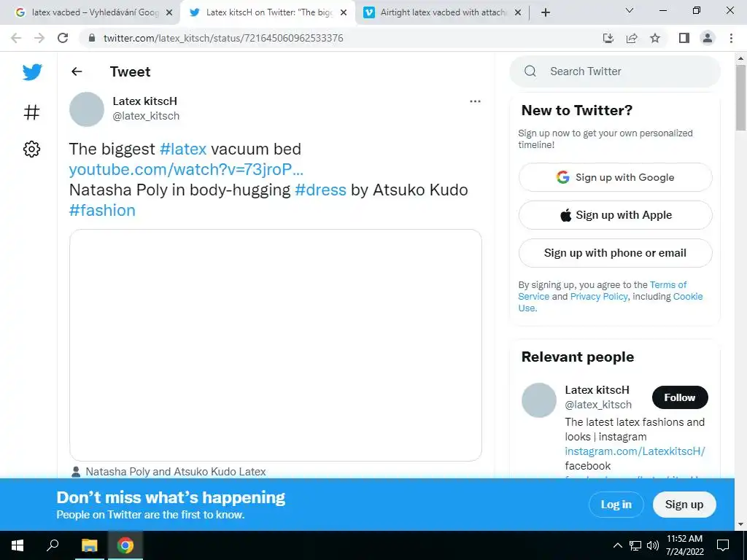This screenshot has width=747, height=560.
Task: Click the scrollbar down arrow
Action: (740, 524)
